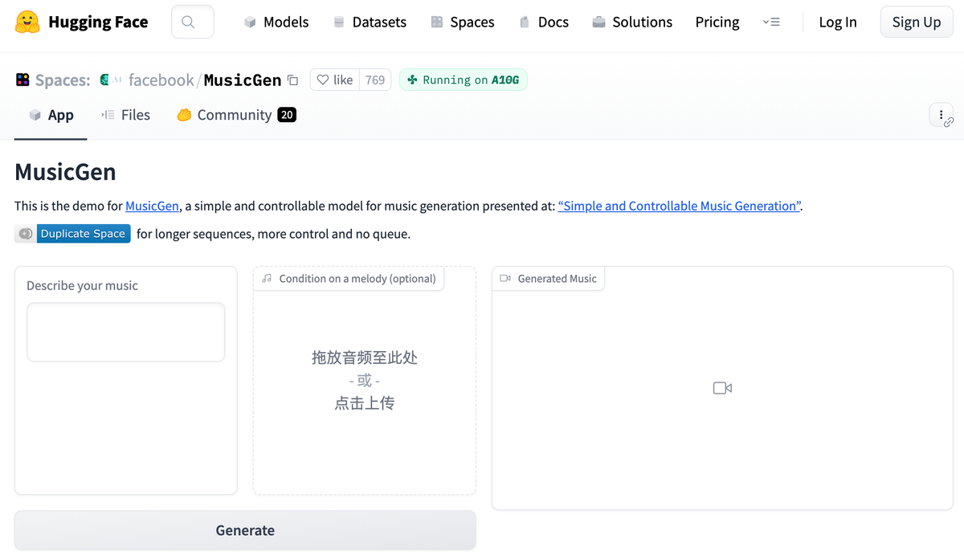The image size is (964, 560).
Task: Open the MusicGen hyperlink in description
Action: [152, 206]
